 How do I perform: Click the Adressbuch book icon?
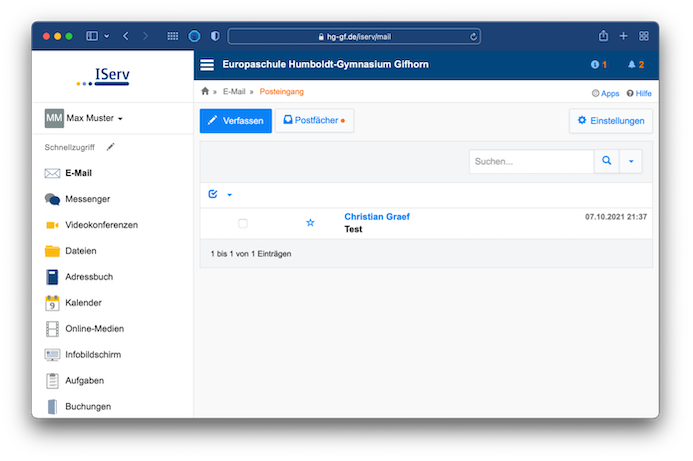[52, 277]
